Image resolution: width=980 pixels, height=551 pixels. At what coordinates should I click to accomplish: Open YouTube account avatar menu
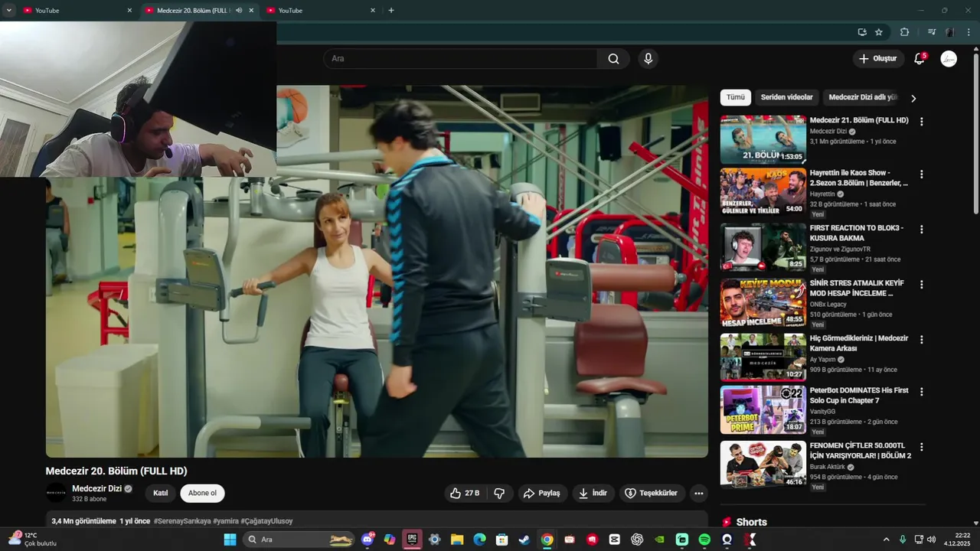pos(949,59)
